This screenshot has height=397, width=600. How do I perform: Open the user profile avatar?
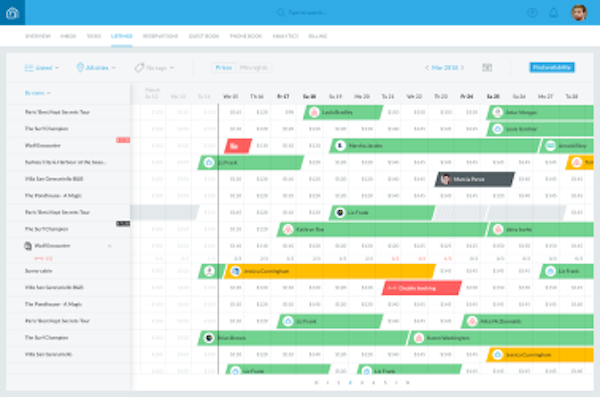pyautogui.click(x=579, y=13)
